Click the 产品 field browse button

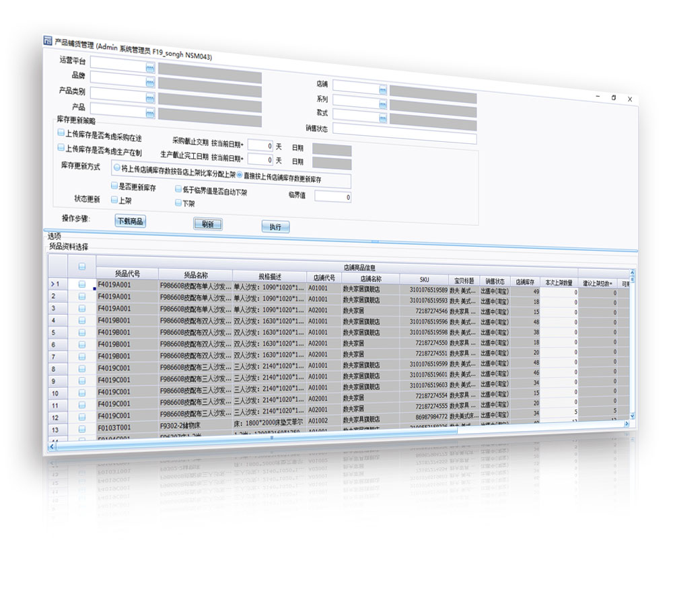[x=150, y=109]
